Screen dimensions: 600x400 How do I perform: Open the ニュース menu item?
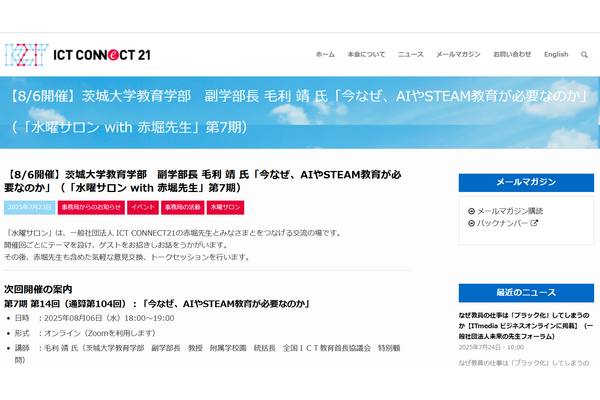pyautogui.click(x=411, y=54)
